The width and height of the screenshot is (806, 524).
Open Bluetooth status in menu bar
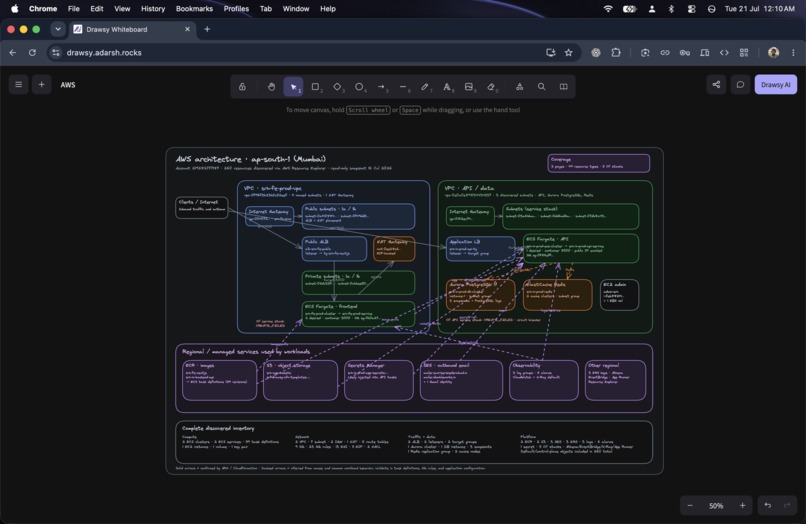click(671, 9)
